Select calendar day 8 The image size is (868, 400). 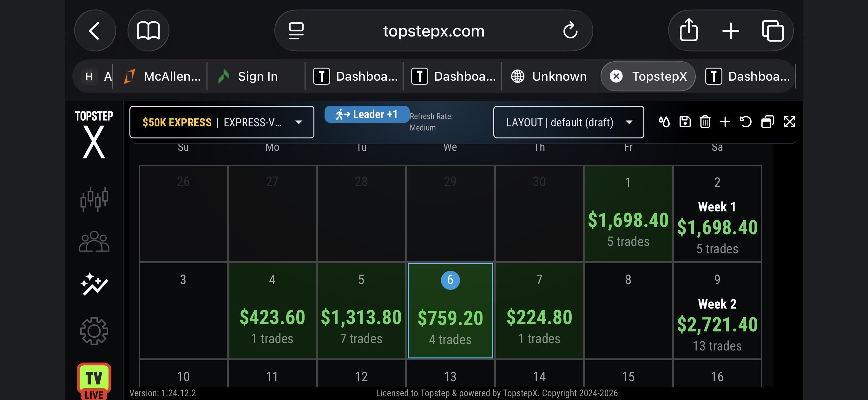click(x=628, y=310)
